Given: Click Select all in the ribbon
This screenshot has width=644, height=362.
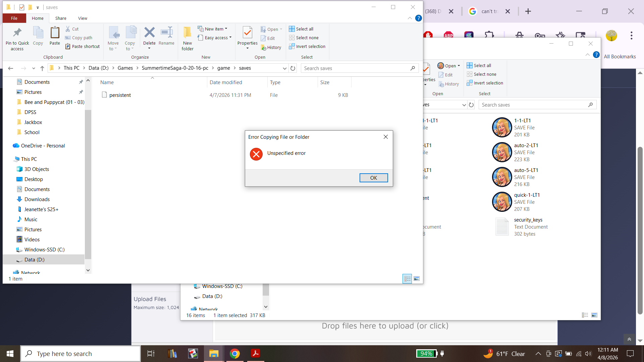Looking at the screenshot, I should (304, 29).
